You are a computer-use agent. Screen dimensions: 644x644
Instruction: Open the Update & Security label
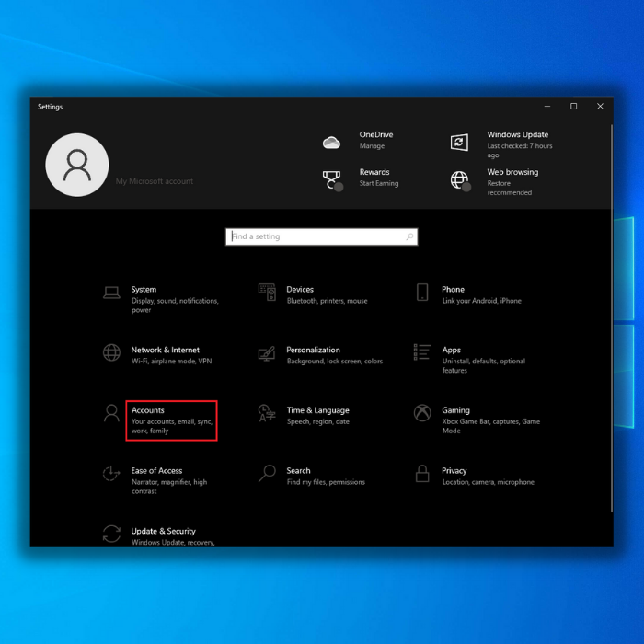pyautogui.click(x=164, y=531)
